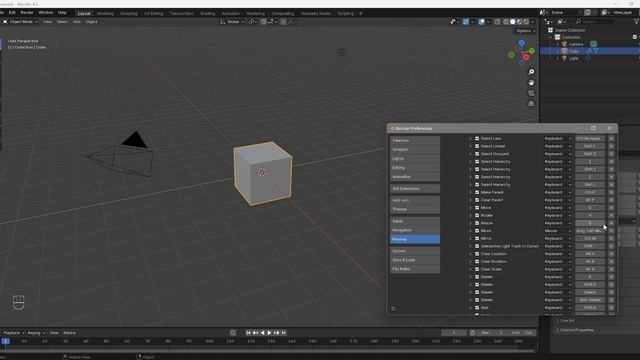Open Global transform orientation dropdown

click(232, 22)
